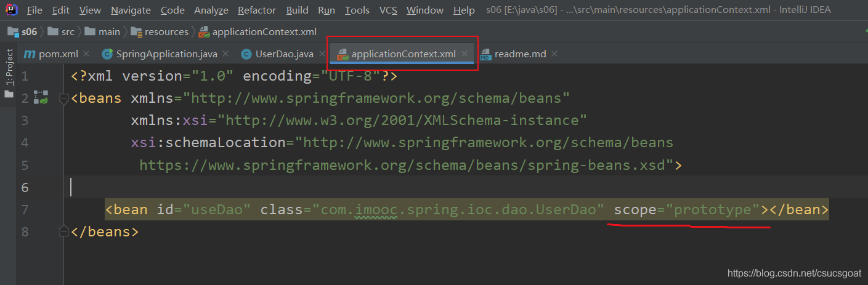Image resolution: width=868 pixels, height=285 pixels.
Task: Open the Refactor menu
Action: click(x=257, y=10)
